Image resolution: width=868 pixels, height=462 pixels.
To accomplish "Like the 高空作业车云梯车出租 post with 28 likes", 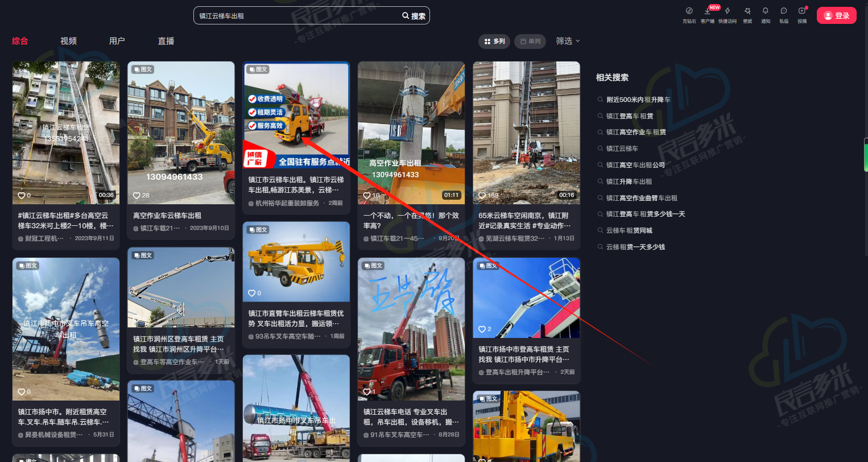I will click(x=137, y=196).
